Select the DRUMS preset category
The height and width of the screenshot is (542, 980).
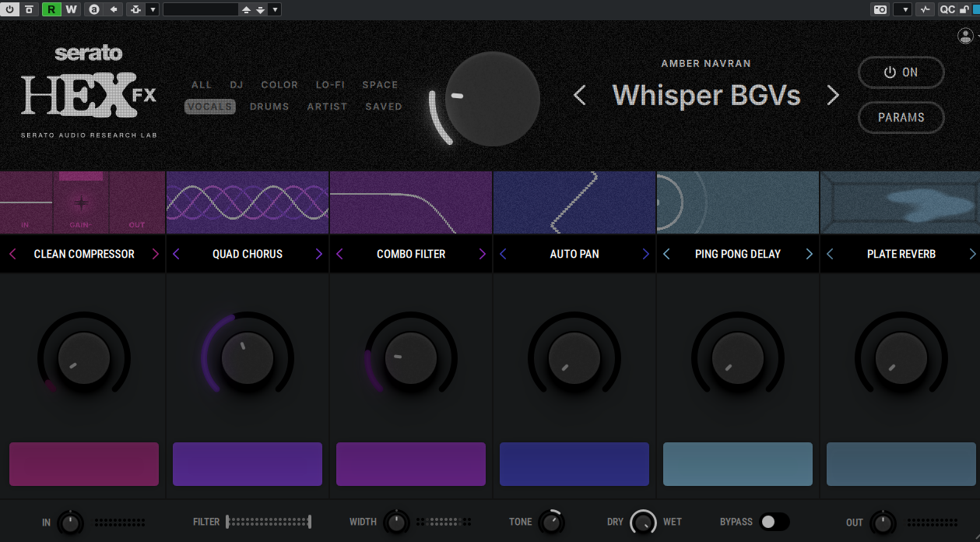pos(269,107)
